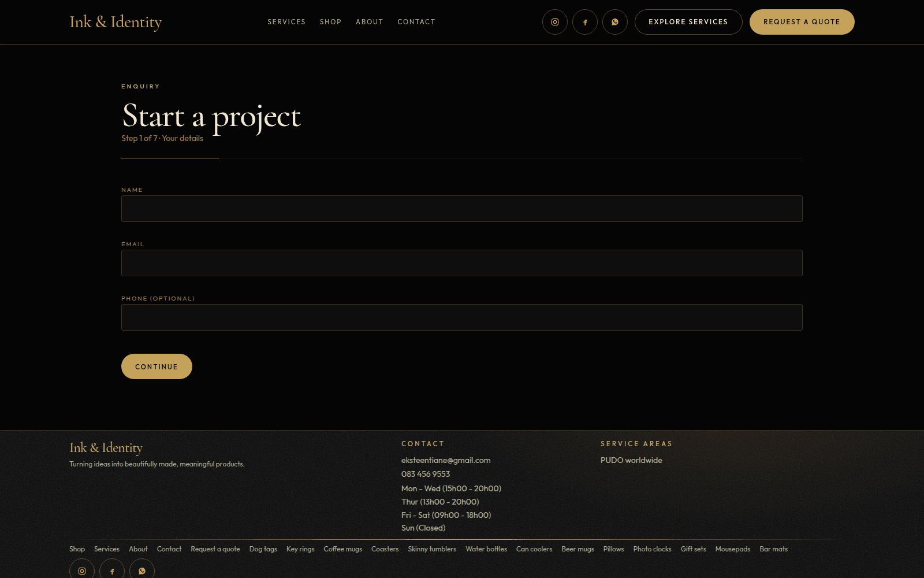Image resolution: width=924 pixels, height=578 pixels.
Task: Open Facebook icon in the header
Action: 585,22
